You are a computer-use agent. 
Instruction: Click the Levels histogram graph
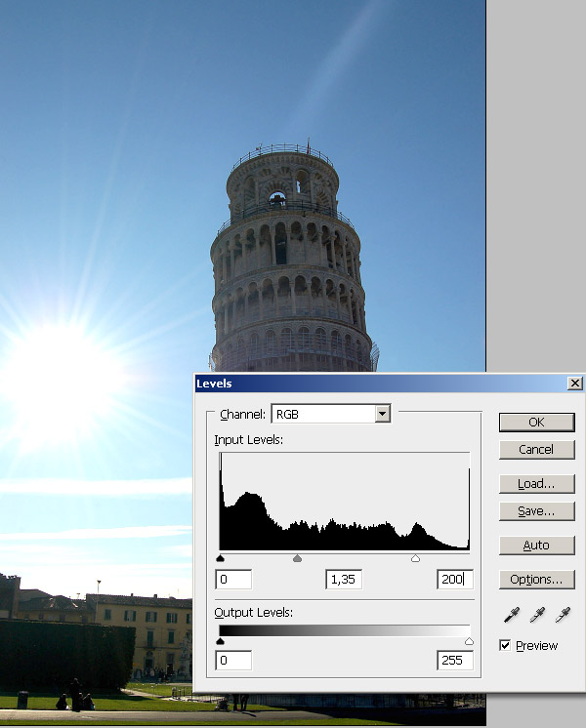tap(345, 501)
